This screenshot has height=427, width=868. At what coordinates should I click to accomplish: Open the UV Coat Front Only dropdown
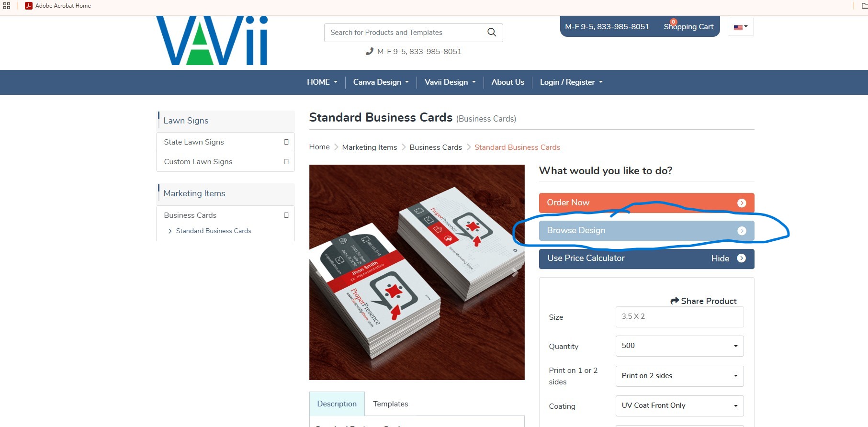679,406
